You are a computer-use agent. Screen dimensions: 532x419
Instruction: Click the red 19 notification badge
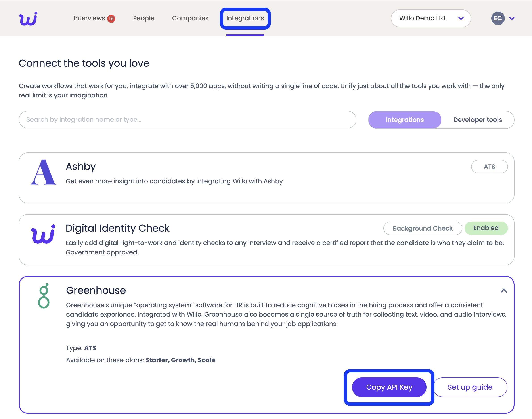click(x=111, y=19)
